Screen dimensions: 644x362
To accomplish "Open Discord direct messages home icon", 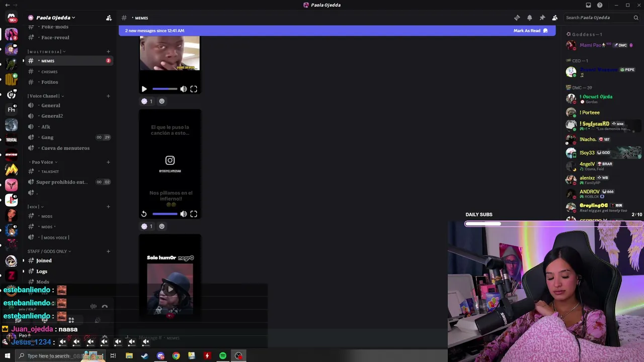I will pos(11,18).
